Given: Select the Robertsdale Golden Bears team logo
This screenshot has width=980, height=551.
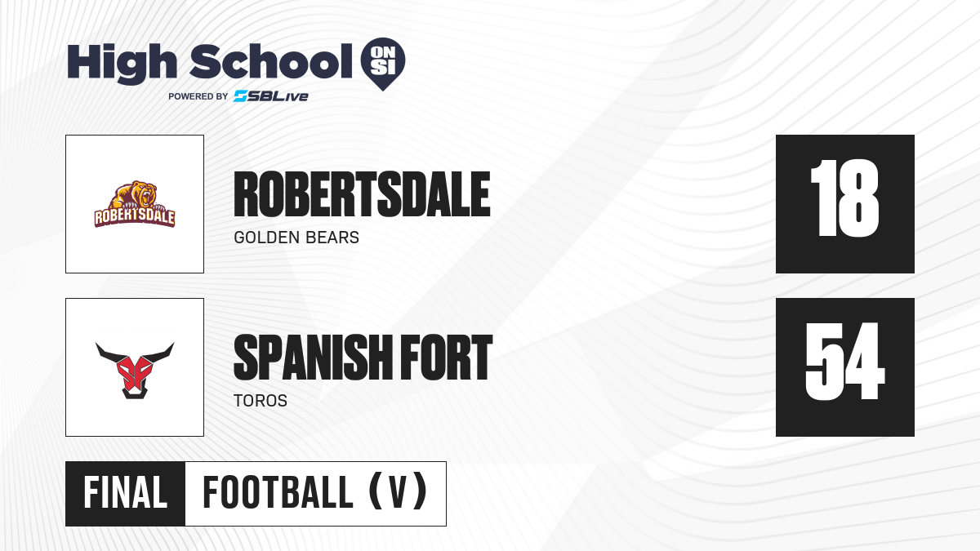Looking at the screenshot, I should click(135, 204).
